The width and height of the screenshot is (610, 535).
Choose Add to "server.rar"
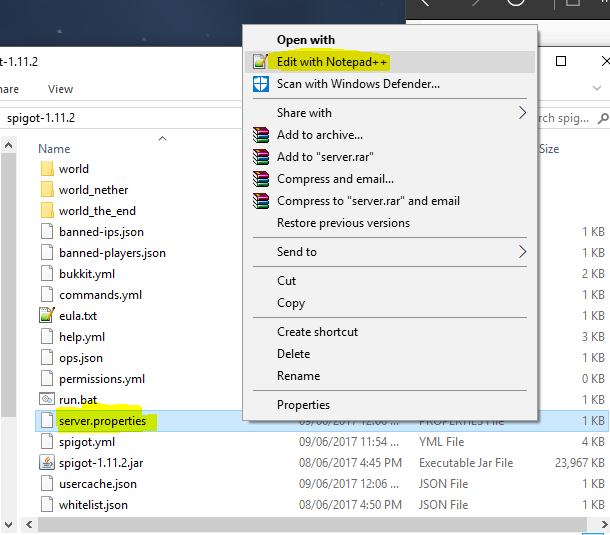[x=390, y=157]
